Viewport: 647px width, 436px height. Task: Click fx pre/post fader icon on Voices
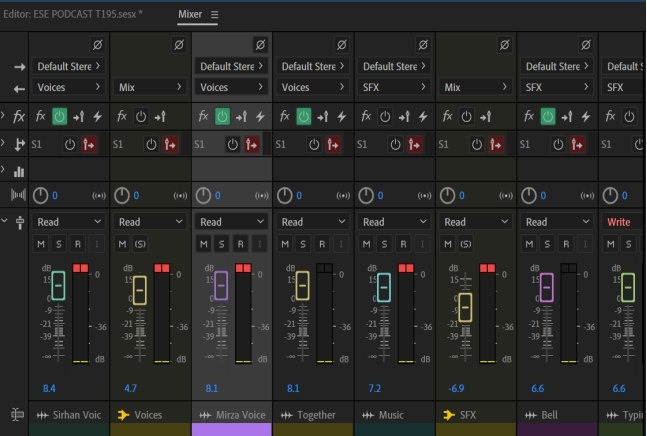[160, 116]
